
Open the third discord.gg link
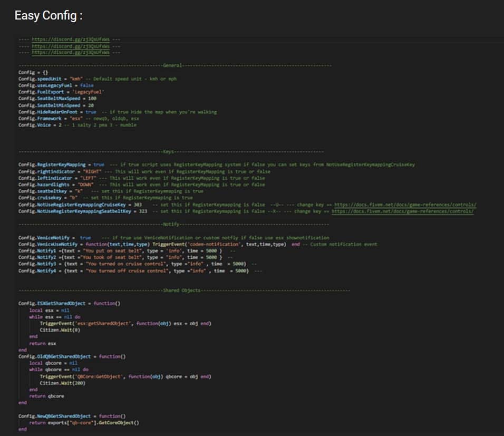coord(70,52)
